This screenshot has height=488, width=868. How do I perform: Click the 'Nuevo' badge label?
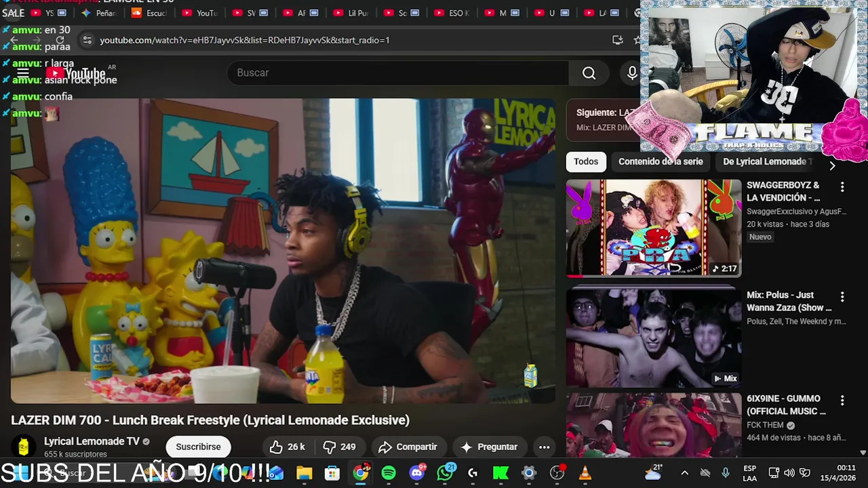(760, 237)
